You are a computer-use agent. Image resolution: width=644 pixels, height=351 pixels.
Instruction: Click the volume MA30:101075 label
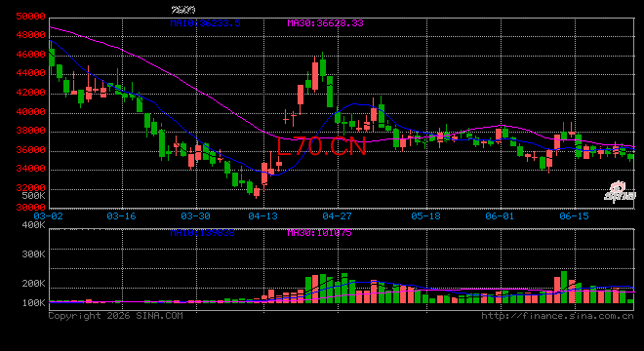coord(319,233)
